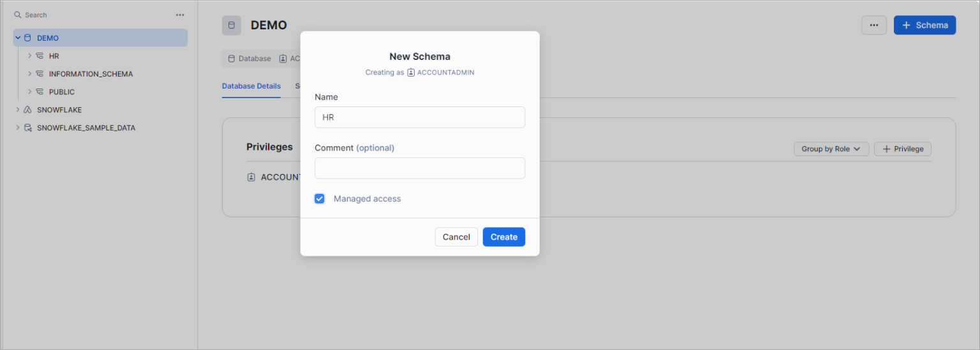Switch to the Database Details tab
The image size is (980, 350).
point(251,86)
